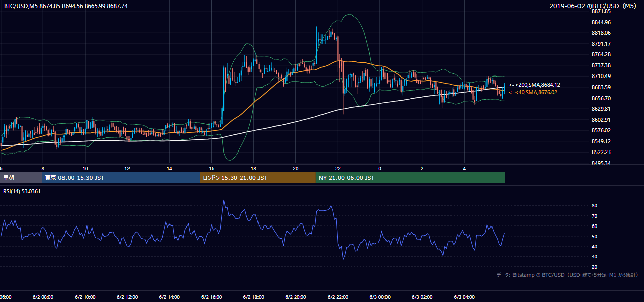Click price level 8791.17 on axis
This screenshot has width=644, height=302.
pos(602,44)
